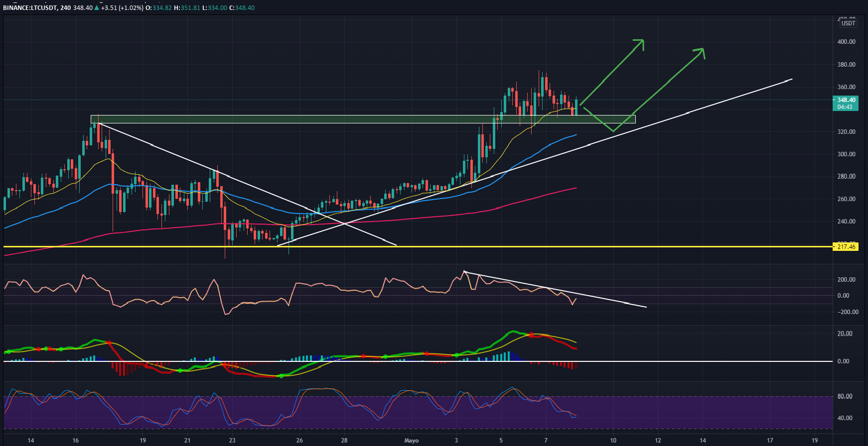Click the yellow 217.46 price label

[x=845, y=246]
